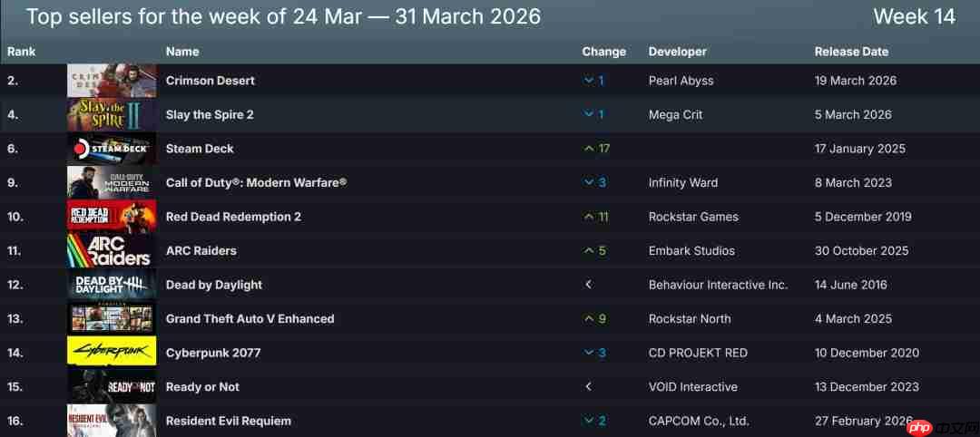The height and width of the screenshot is (437, 980).
Task: Click the down-arrow change icon for Cyberpunk 2077
Action: click(588, 353)
